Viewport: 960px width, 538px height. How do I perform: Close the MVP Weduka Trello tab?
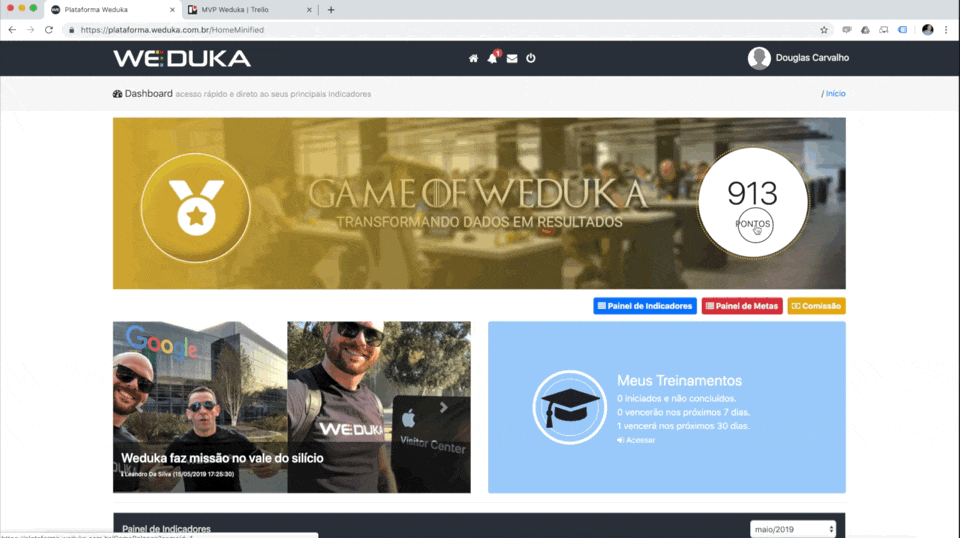coord(309,10)
